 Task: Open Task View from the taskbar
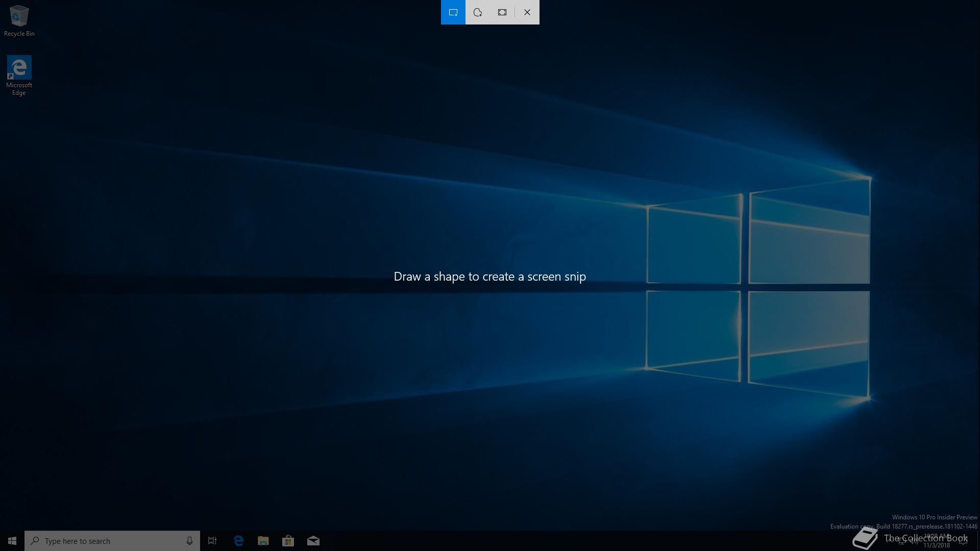(x=212, y=541)
